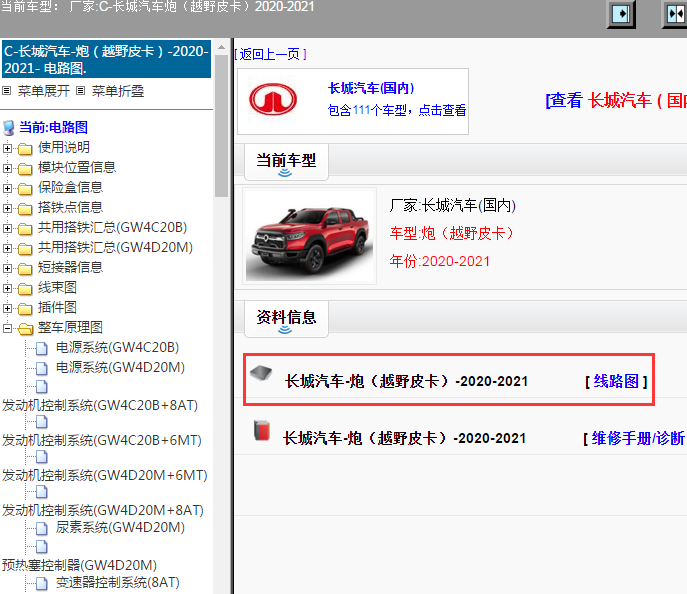687x594 pixels.
Task: Collapse the 整车原理图 tree node
Action: click(x=7, y=328)
